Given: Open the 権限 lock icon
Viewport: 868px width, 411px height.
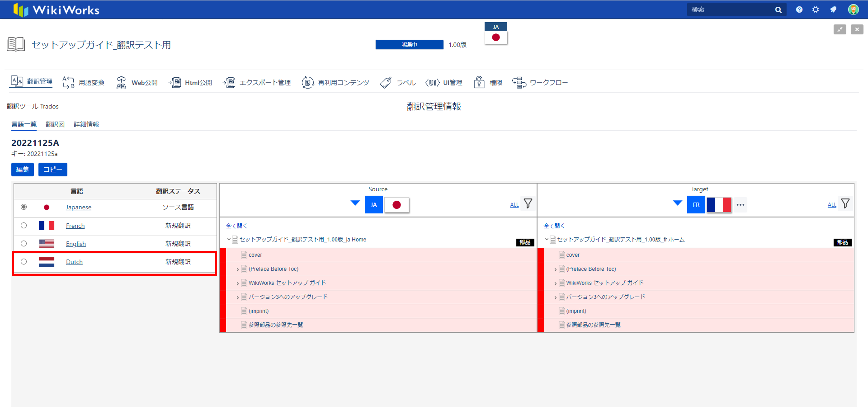Looking at the screenshot, I should pyautogui.click(x=479, y=82).
